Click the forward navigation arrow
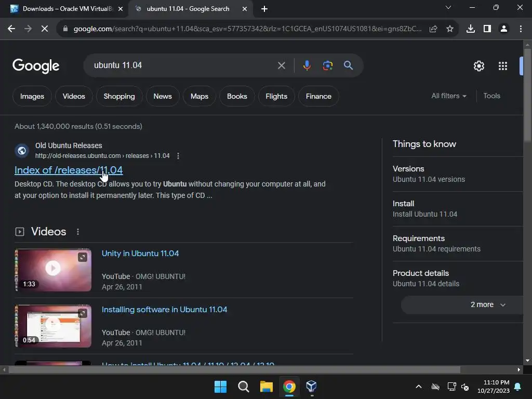 [x=28, y=29]
